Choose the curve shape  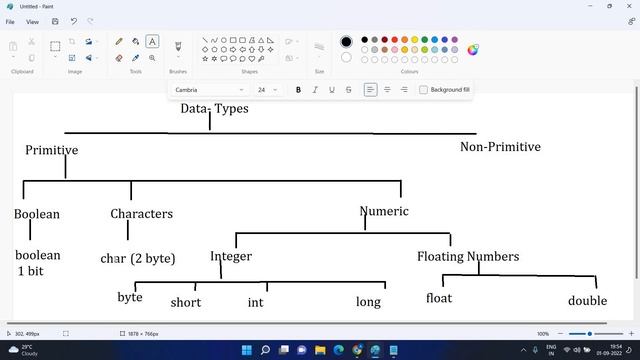tap(214, 40)
